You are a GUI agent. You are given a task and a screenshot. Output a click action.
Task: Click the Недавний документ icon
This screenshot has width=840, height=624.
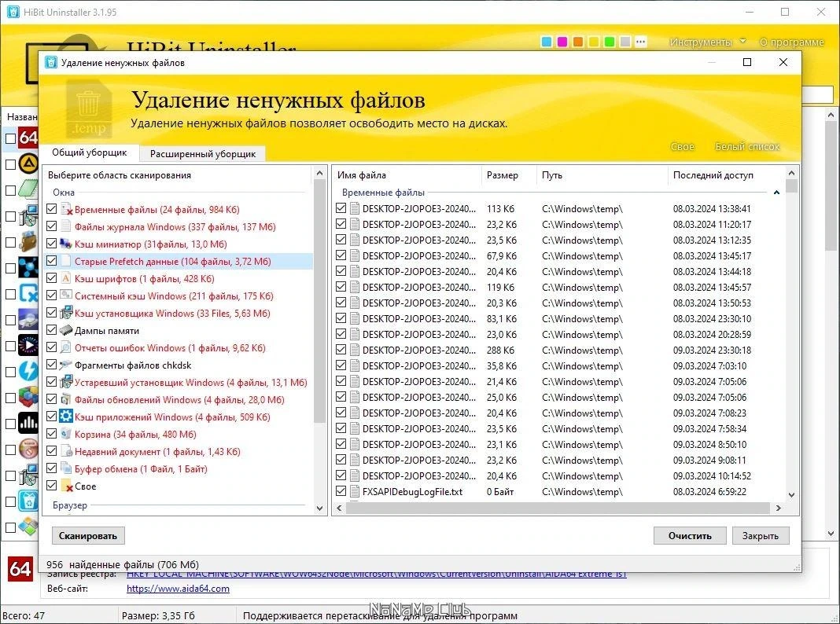point(66,451)
